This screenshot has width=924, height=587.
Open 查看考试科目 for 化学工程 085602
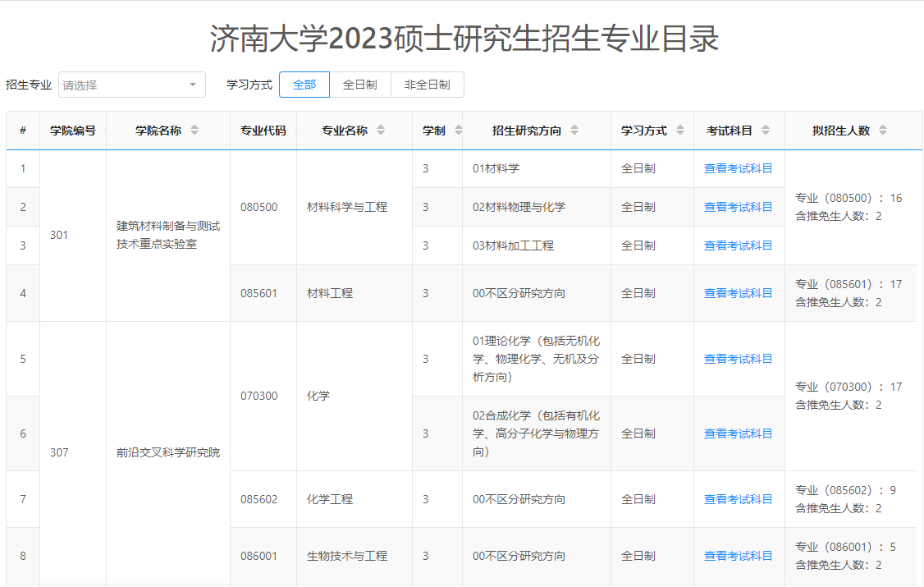(x=738, y=499)
